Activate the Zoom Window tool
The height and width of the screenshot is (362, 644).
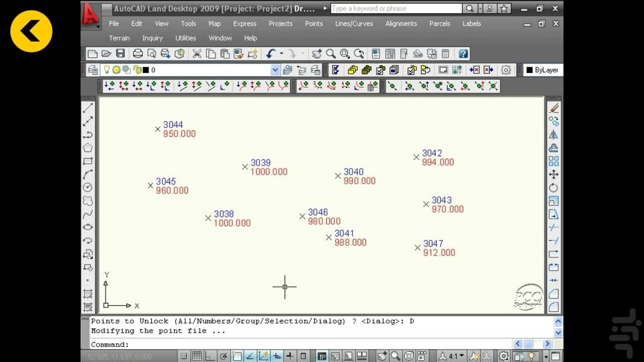pos(345,53)
